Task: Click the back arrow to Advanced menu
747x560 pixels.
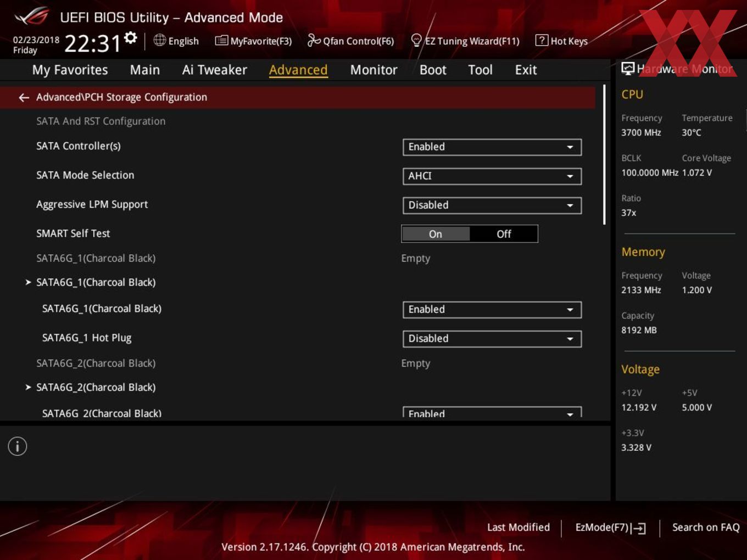Action: pyautogui.click(x=24, y=97)
